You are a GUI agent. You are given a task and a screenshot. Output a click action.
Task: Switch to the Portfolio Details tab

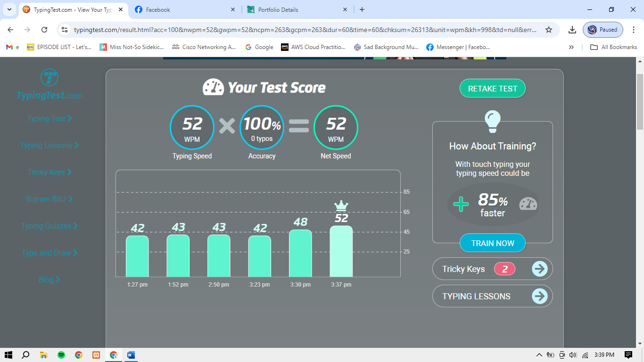[297, 9]
